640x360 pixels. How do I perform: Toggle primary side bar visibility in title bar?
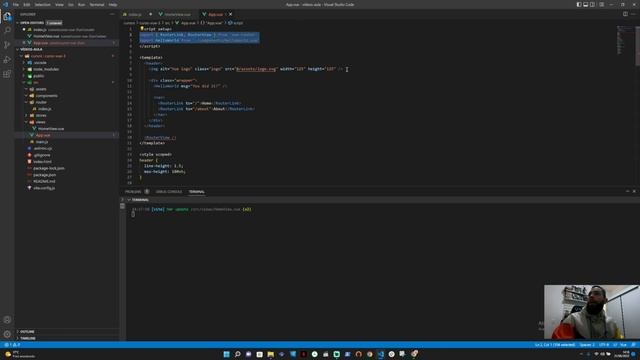pyautogui.click(x=579, y=4)
